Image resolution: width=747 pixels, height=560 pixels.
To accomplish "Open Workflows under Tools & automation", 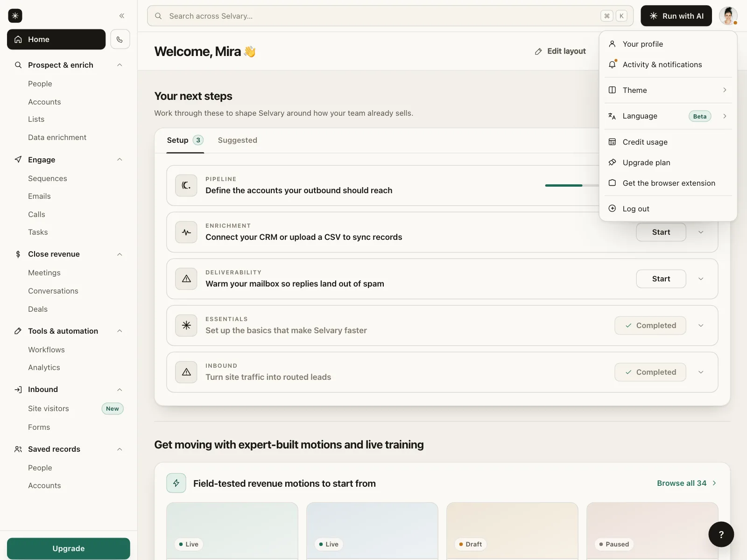I will point(46,350).
